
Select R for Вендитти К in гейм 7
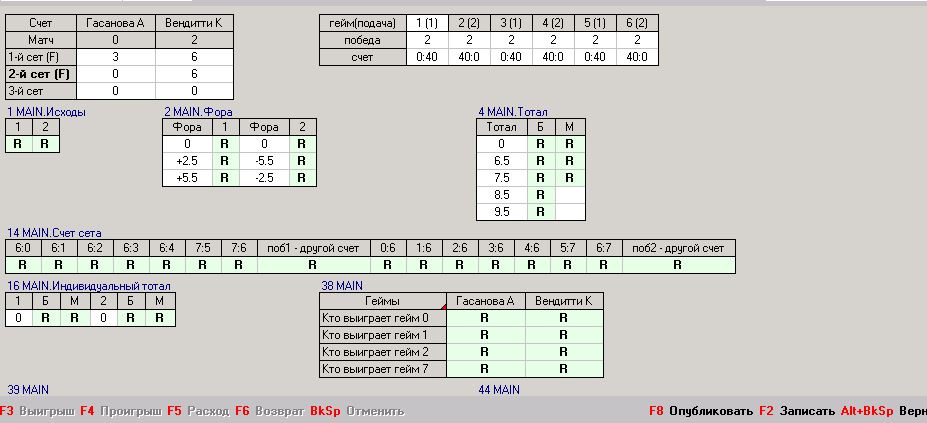(x=563, y=369)
